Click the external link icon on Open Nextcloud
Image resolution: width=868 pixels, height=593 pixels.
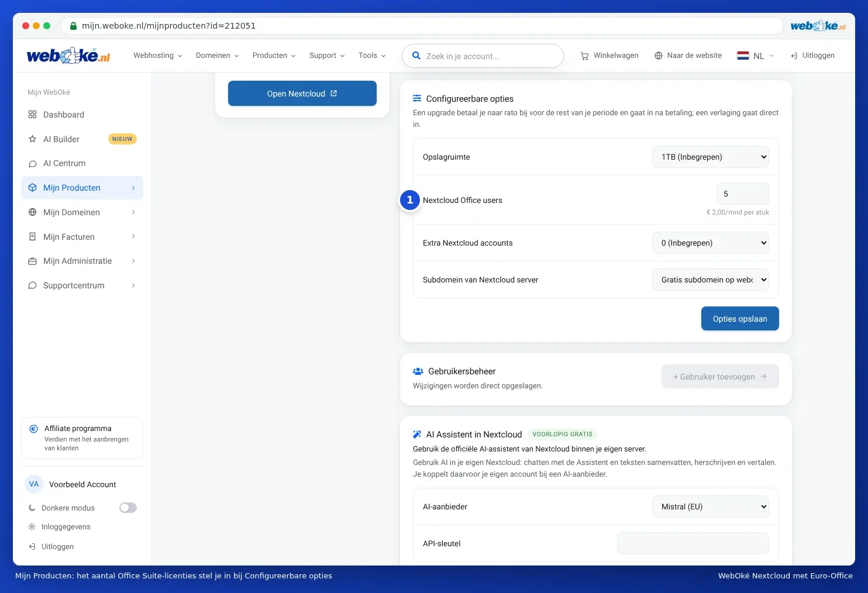pyautogui.click(x=333, y=94)
